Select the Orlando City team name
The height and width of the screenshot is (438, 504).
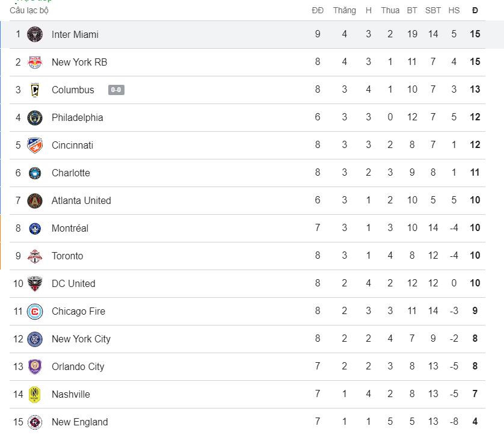[x=78, y=366]
